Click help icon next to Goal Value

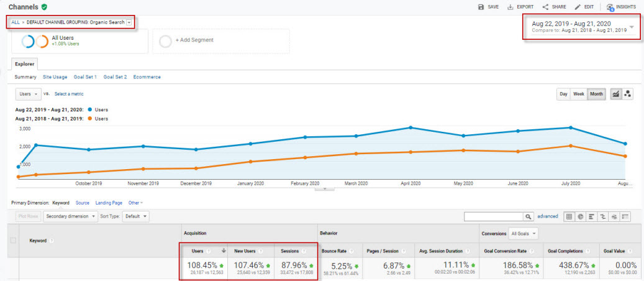[630, 251]
